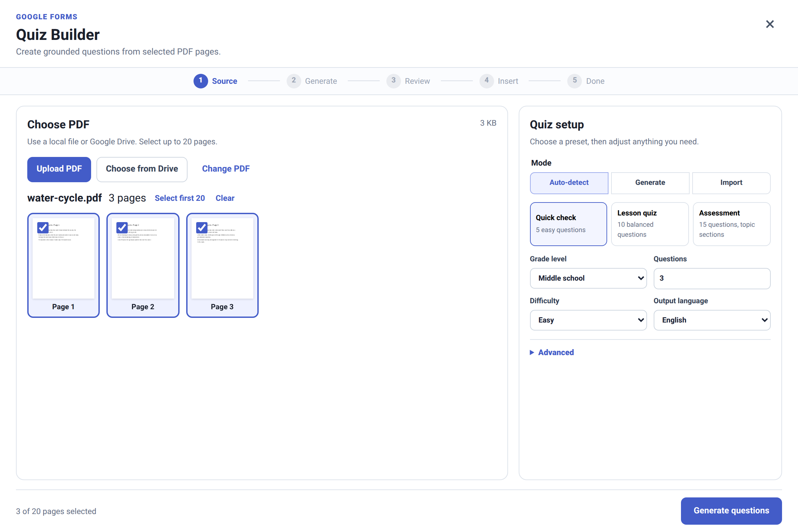Click the 3 KB file size text
Image resolution: width=798 pixels, height=532 pixels.
pos(488,123)
